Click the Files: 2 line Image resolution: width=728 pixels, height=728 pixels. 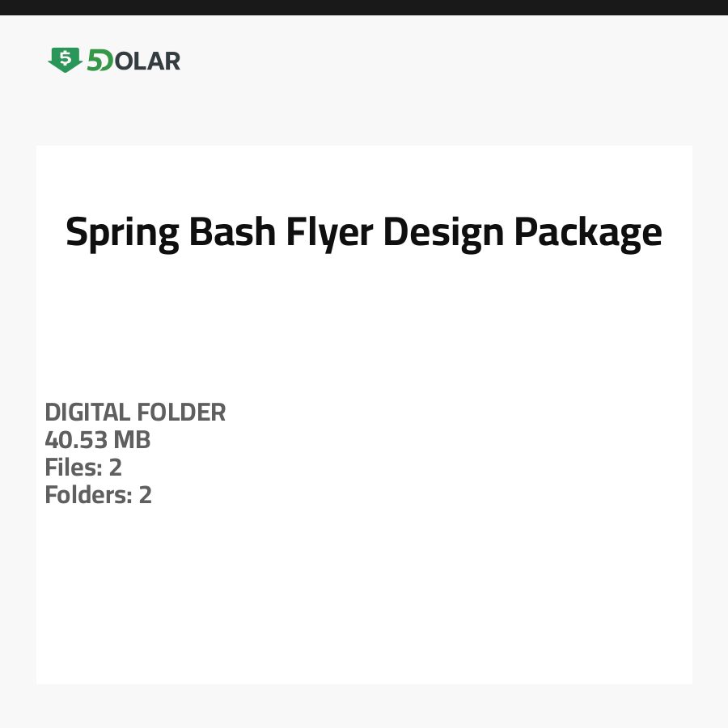[83, 468]
